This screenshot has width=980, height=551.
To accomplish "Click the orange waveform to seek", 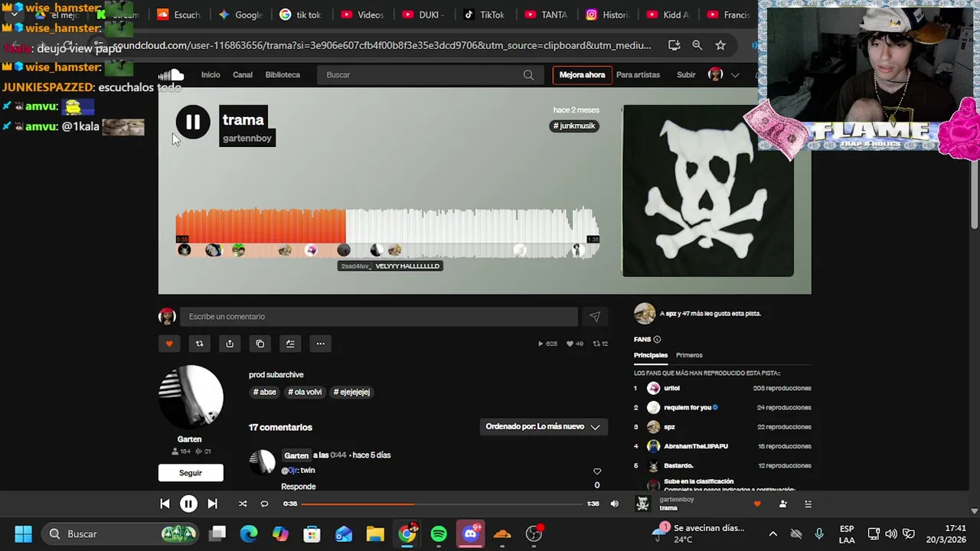I will [x=260, y=226].
